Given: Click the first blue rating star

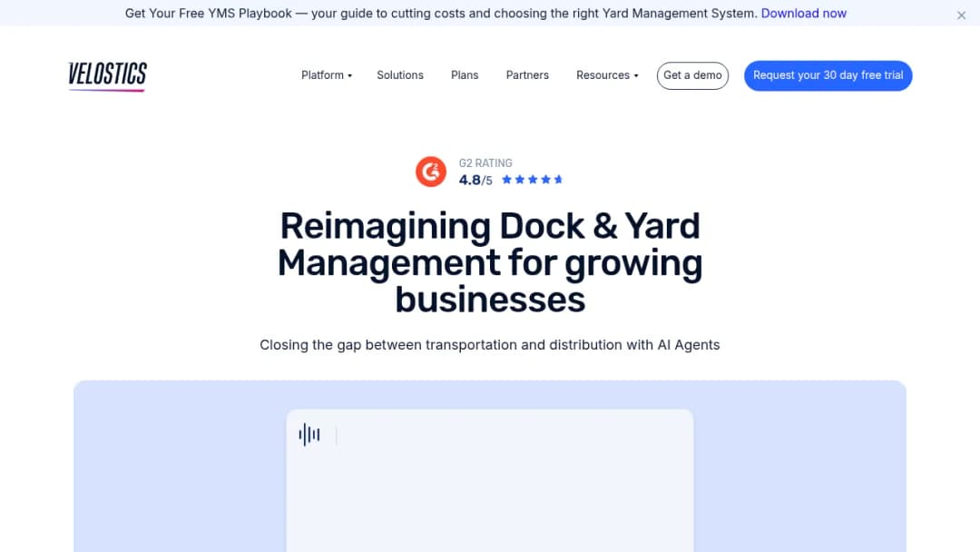Looking at the screenshot, I should (x=507, y=180).
